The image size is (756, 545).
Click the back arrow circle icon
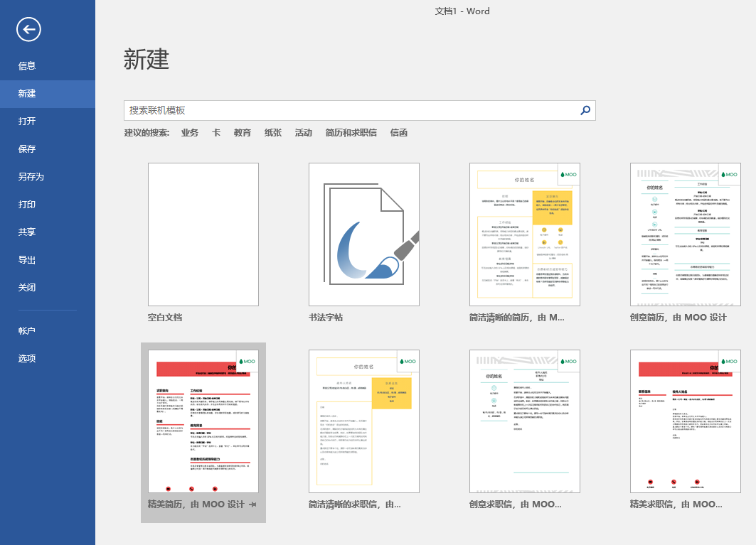point(28,29)
